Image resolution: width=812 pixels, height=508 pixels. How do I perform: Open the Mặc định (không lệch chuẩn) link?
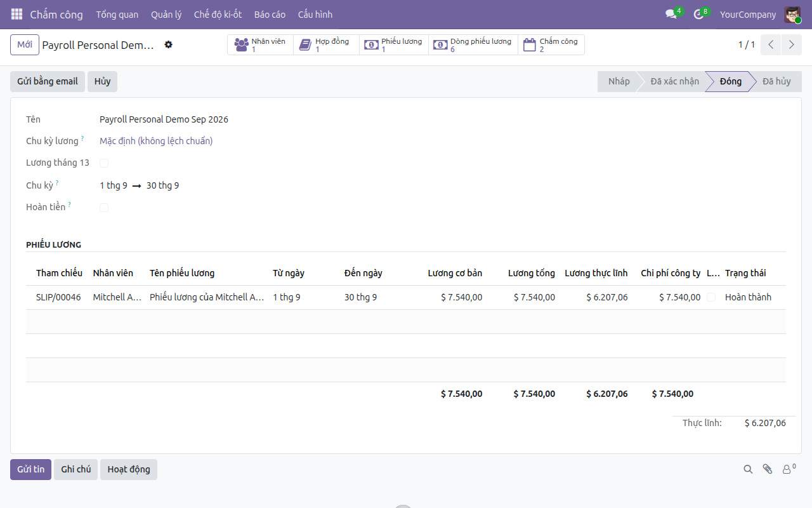[156, 141]
